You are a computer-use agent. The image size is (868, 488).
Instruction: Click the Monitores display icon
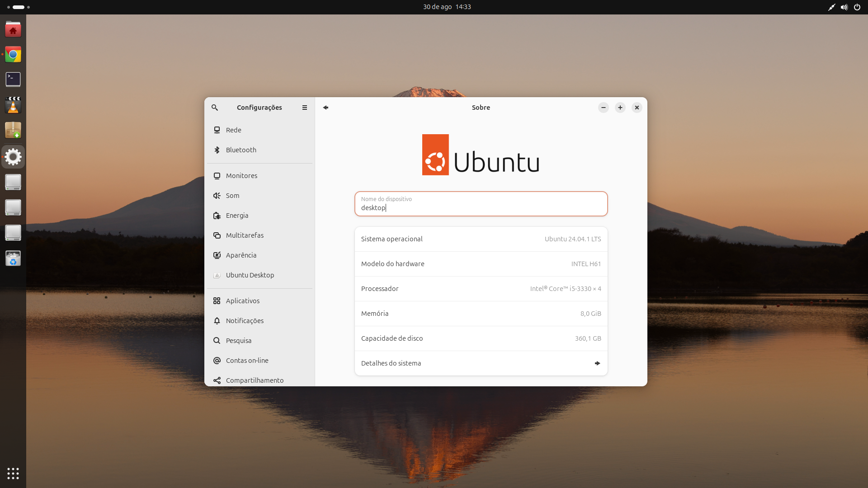pyautogui.click(x=217, y=176)
